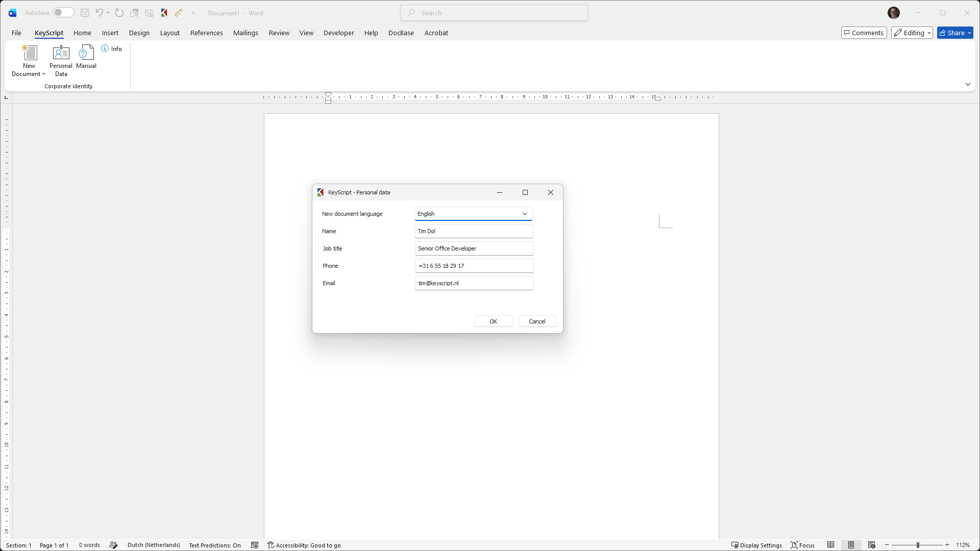Collapse the ribbon with the chevron

(x=968, y=84)
